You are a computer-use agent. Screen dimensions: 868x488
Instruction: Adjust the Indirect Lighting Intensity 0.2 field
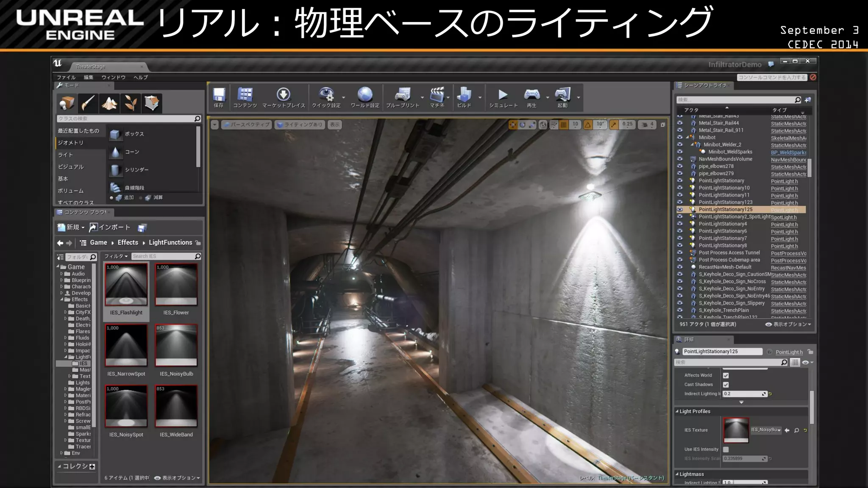[x=746, y=394]
